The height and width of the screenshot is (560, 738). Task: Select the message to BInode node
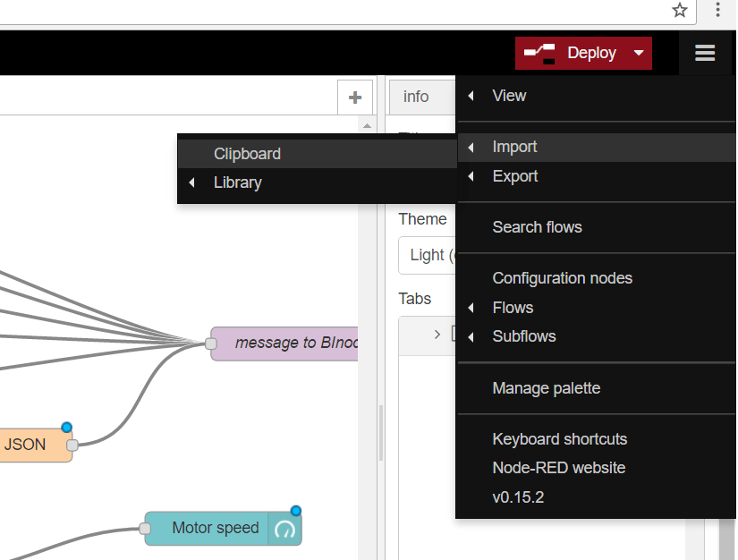[286, 343]
